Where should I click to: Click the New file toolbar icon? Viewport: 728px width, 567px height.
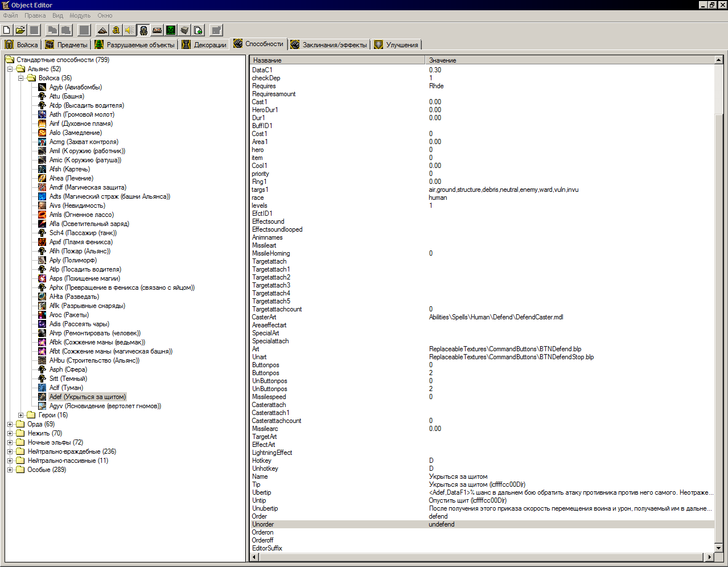pyautogui.click(x=7, y=30)
